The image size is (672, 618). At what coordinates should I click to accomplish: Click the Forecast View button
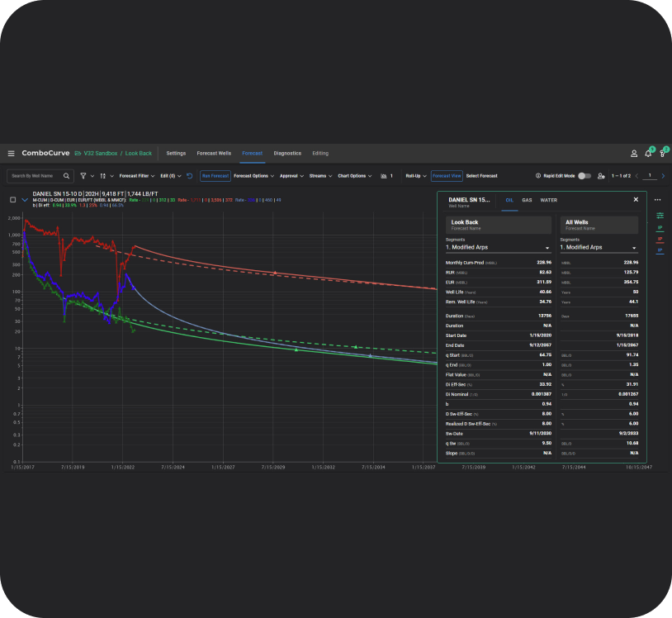pos(447,176)
